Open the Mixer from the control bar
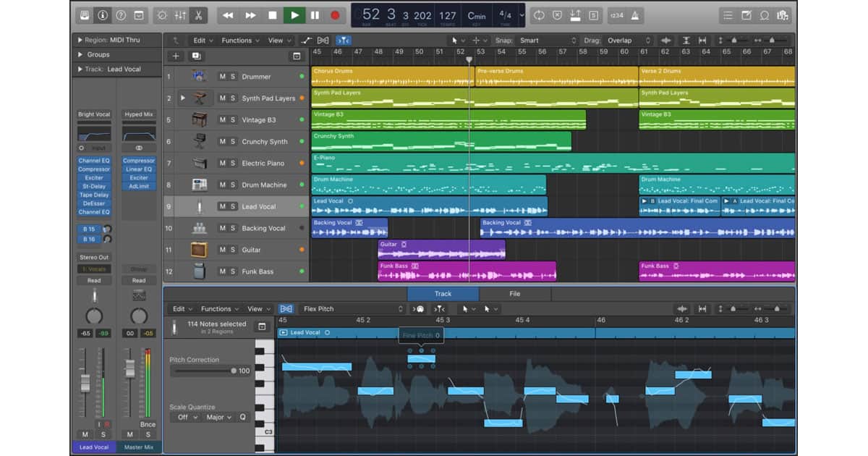The width and height of the screenshot is (868, 456). pyautogui.click(x=180, y=14)
